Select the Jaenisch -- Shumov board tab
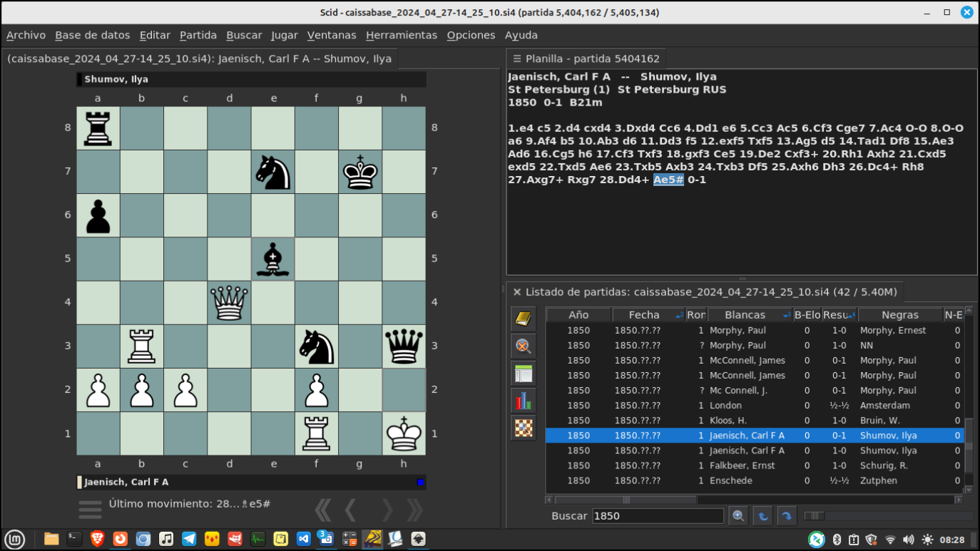This screenshot has width=980, height=551. 200,58
